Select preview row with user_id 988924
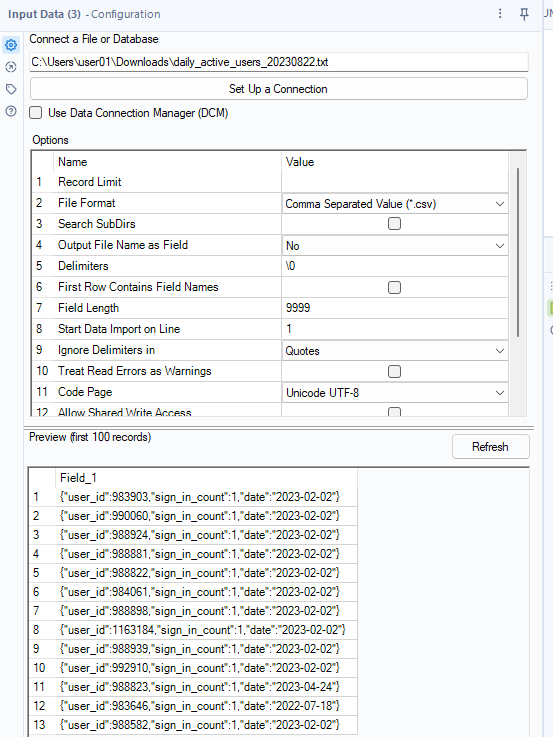 coord(193,535)
